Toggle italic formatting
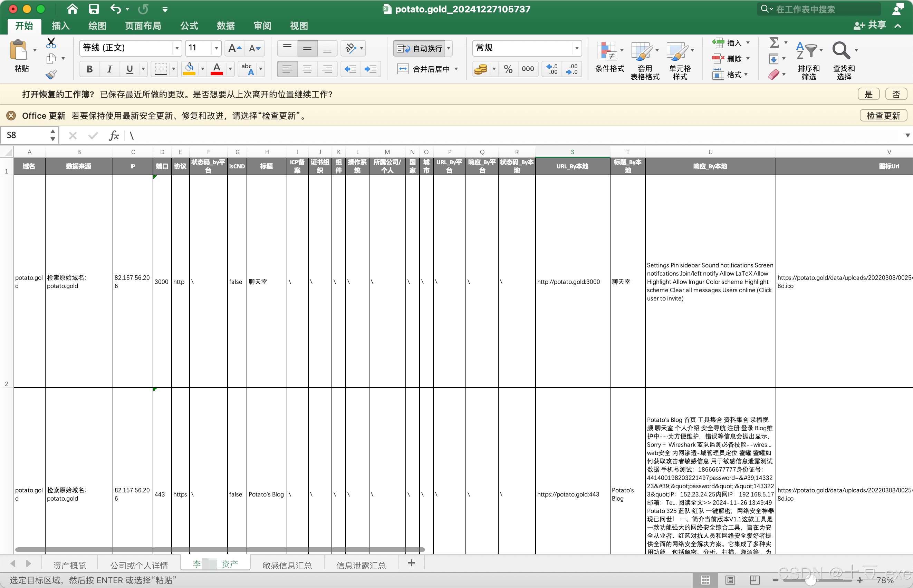This screenshot has width=913, height=588. pyautogui.click(x=109, y=69)
